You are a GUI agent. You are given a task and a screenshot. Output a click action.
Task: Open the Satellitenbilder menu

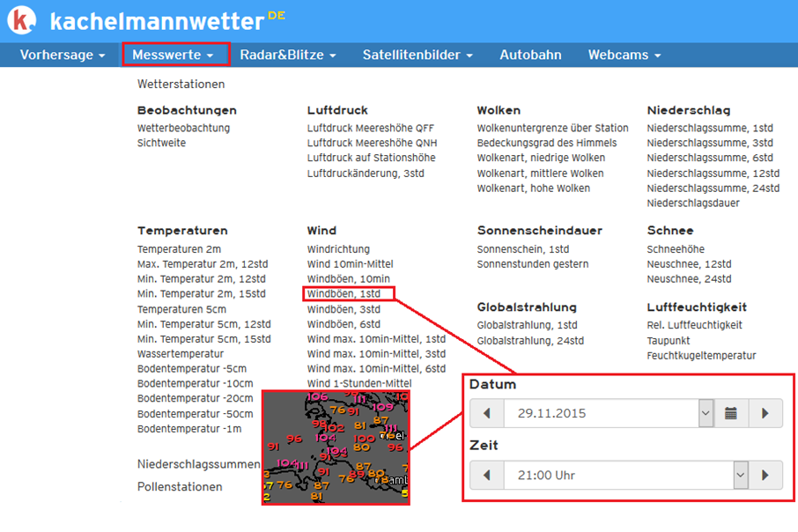point(417,55)
